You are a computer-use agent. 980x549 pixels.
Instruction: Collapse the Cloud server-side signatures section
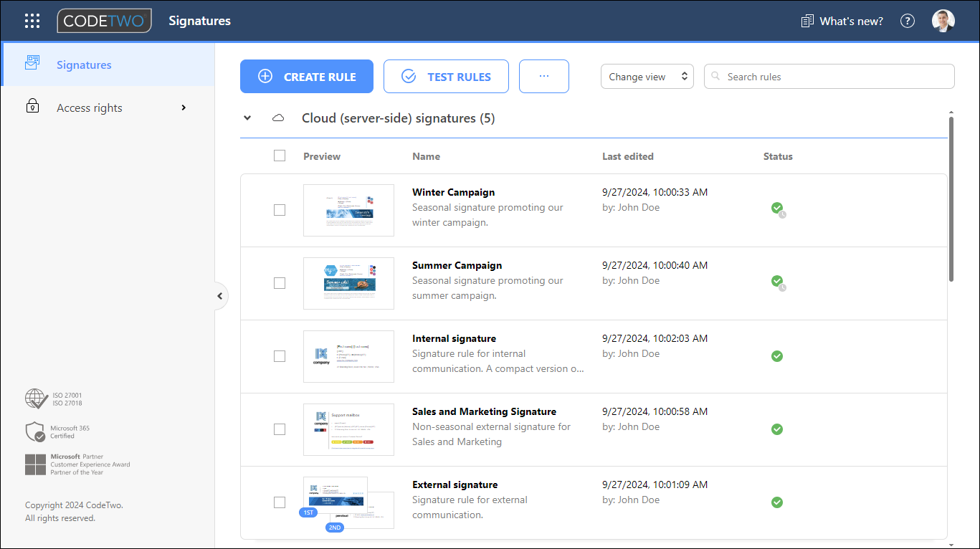(247, 118)
